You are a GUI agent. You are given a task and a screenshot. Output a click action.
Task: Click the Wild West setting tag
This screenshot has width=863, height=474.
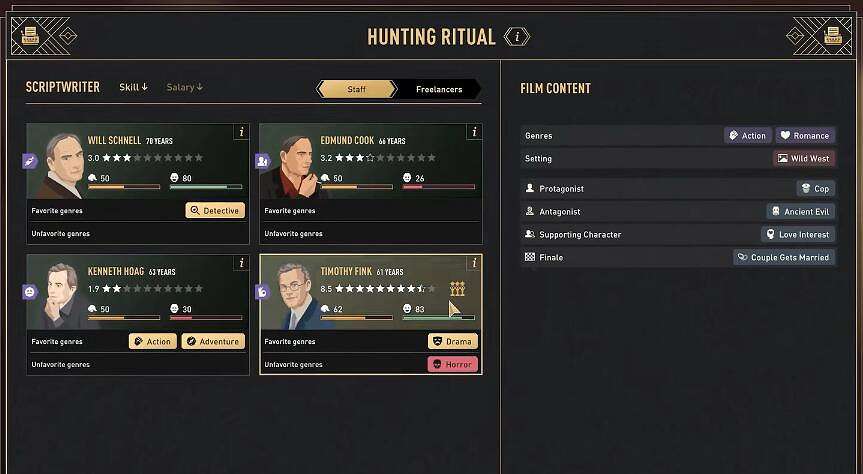pos(804,158)
